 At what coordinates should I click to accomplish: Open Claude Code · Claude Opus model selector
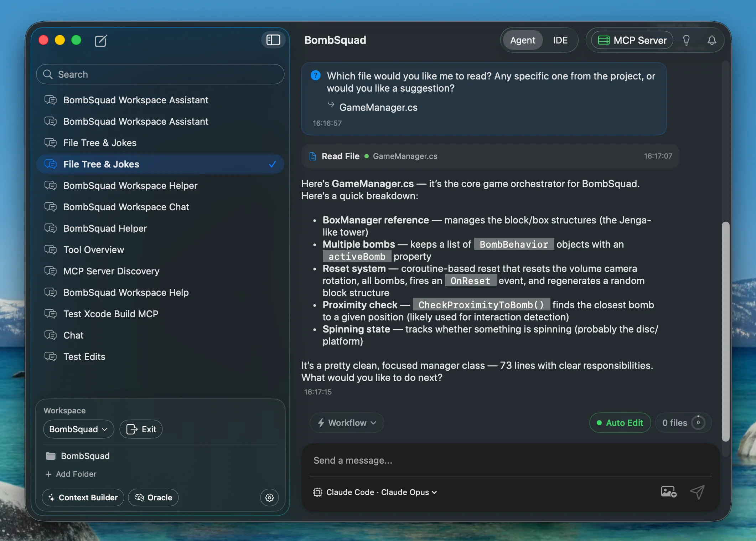pyautogui.click(x=375, y=492)
